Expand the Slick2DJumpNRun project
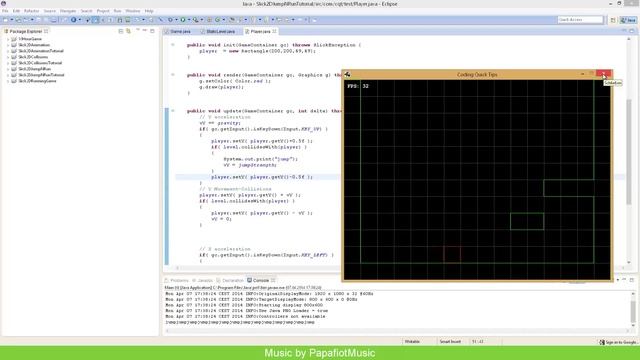This screenshot has height=360, width=640. click(8, 69)
